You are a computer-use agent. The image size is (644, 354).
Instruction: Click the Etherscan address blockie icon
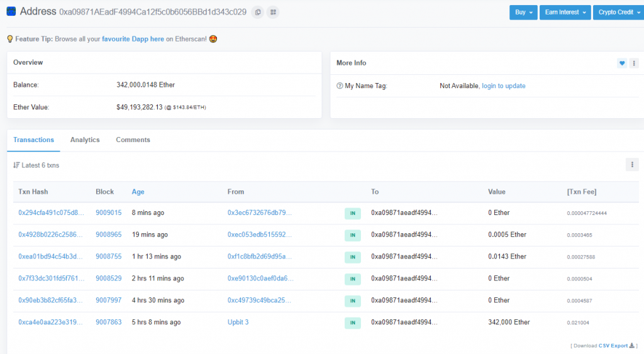coord(11,11)
